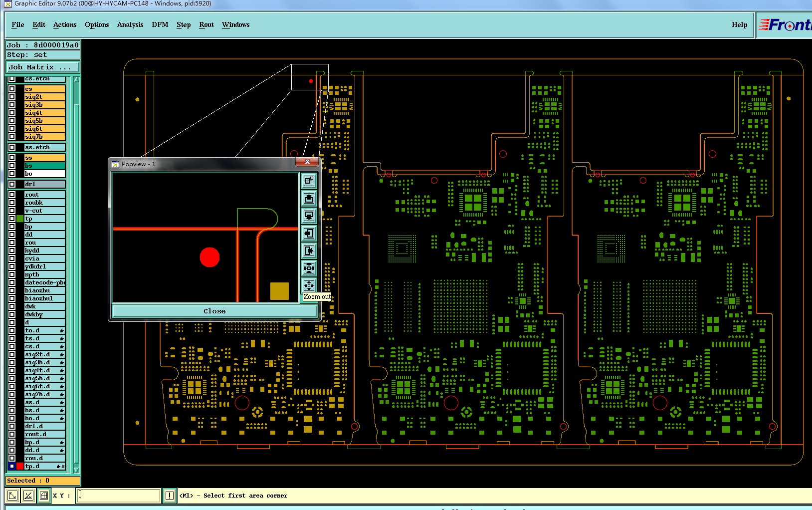Open the Analysis menu
The width and height of the screenshot is (812, 510).
tap(130, 24)
